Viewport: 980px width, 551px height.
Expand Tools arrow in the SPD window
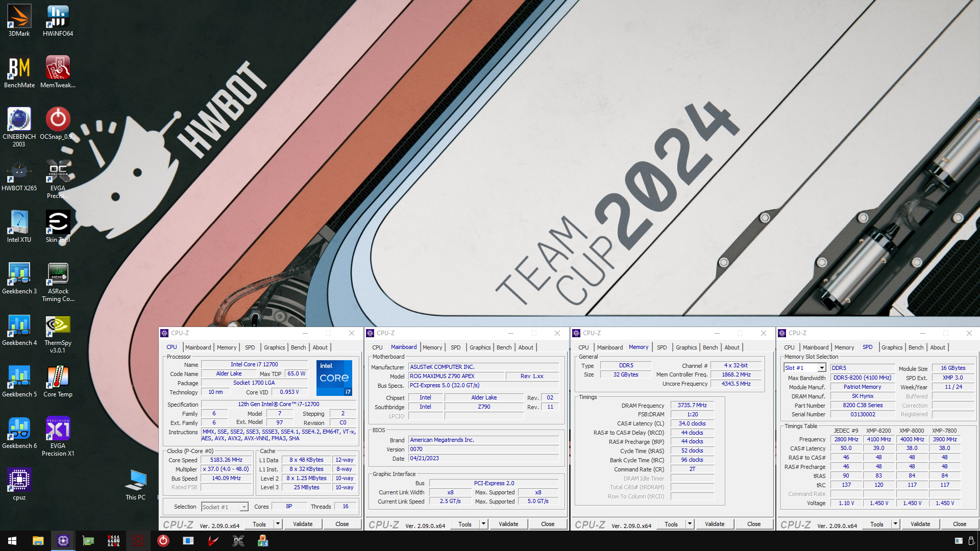895,524
